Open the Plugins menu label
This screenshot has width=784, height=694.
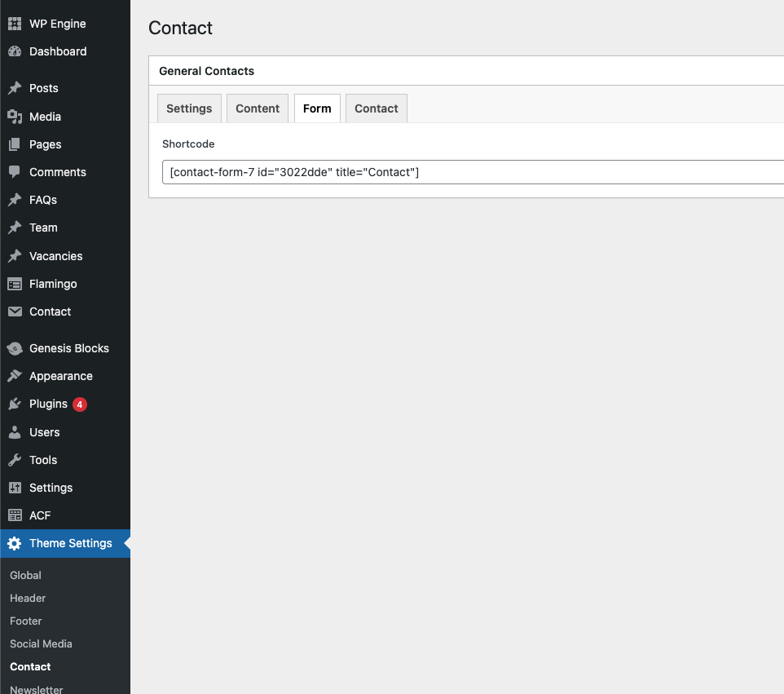(49, 404)
